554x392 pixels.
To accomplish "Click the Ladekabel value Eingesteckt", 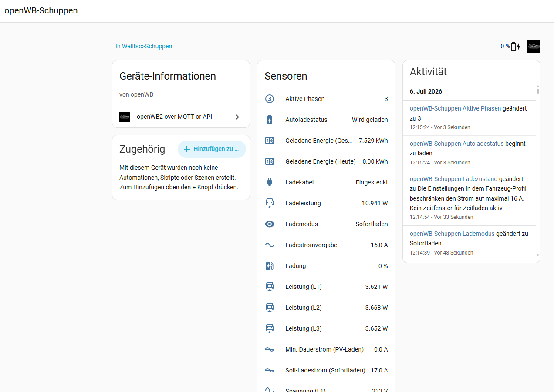I will pos(372,182).
